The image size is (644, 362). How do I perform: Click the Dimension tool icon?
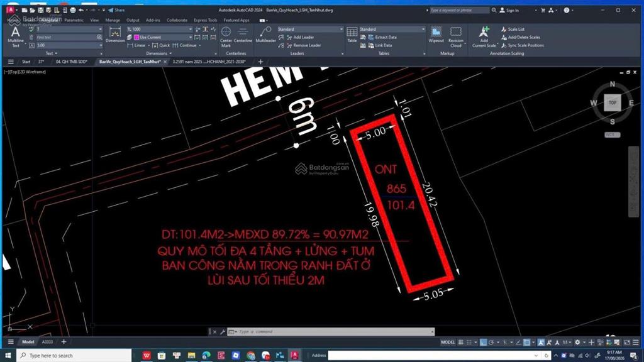(115, 35)
